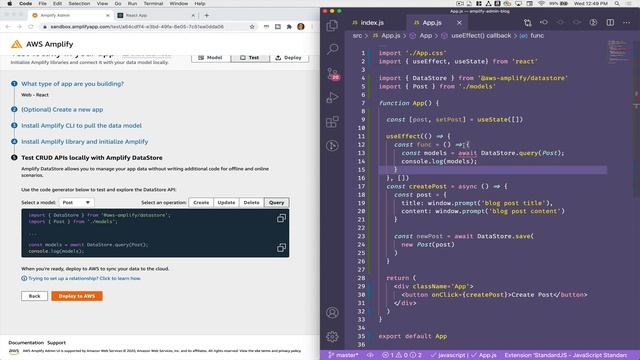Open the Run and Debug view
The width and height of the screenshot is (640, 360).
332,98
